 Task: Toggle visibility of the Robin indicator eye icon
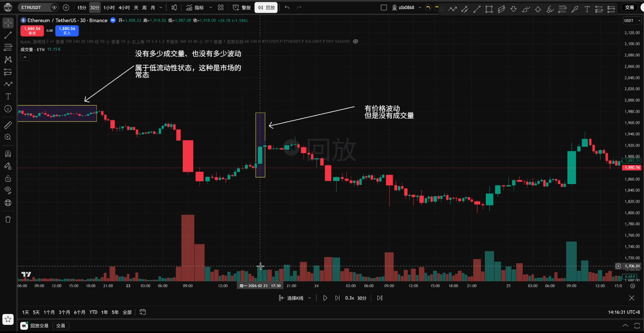click(356, 42)
